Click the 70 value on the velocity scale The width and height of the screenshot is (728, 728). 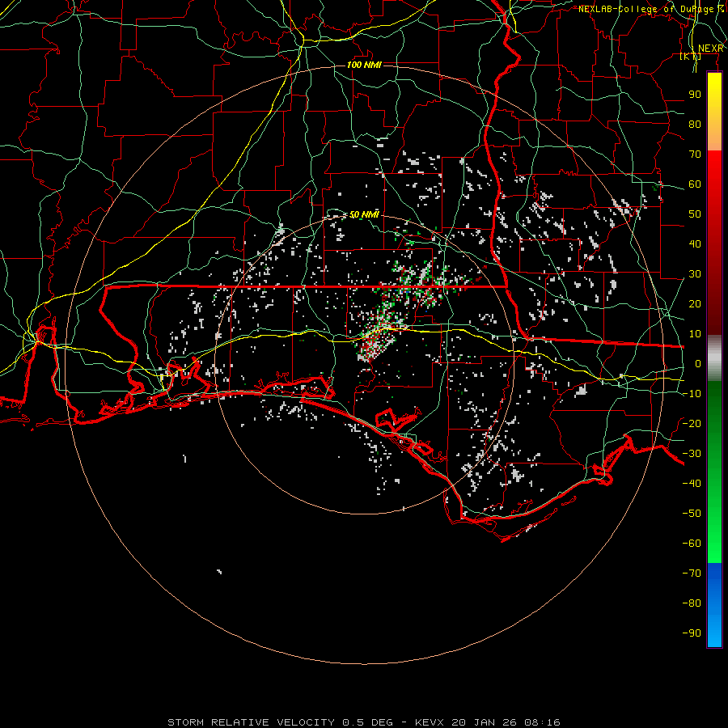695,154
